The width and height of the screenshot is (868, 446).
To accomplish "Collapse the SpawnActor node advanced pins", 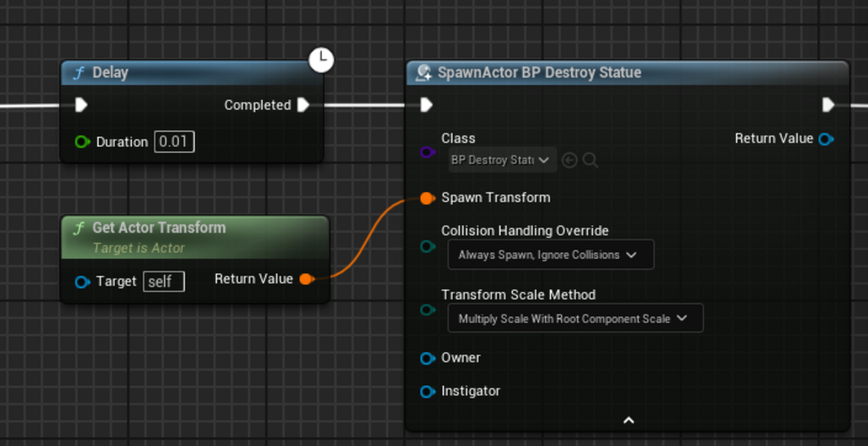I will [628, 421].
